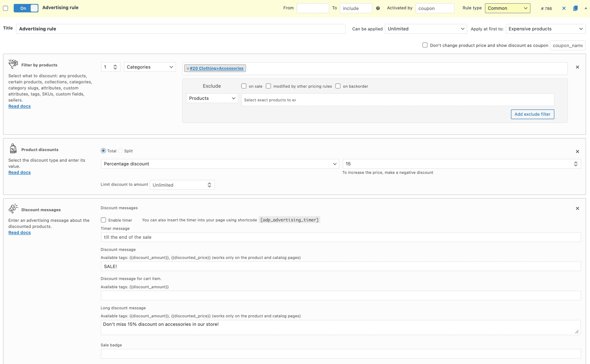Check the exclude on sale checkbox
The height and width of the screenshot is (364, 590).
[x=244, y=86]
